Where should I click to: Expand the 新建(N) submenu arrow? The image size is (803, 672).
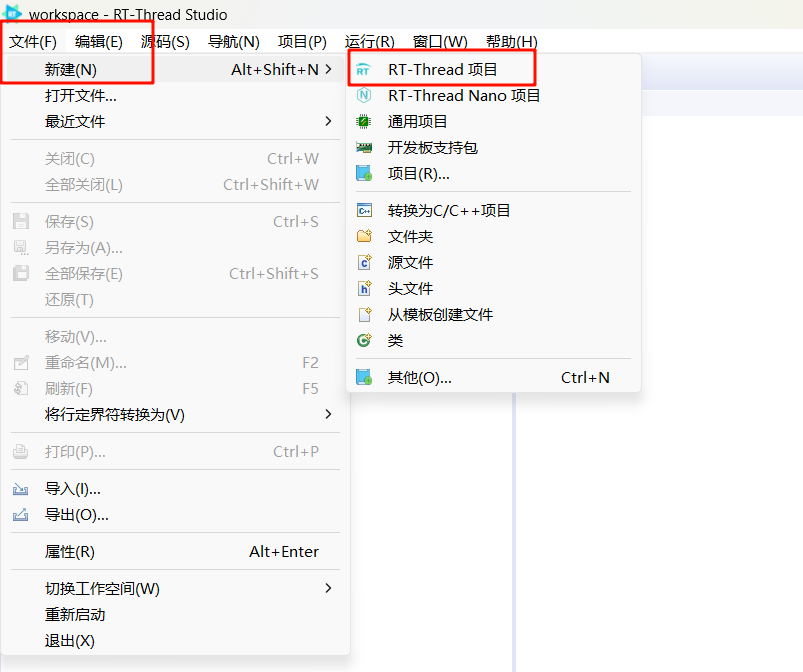pyautogui.click(x=328, y=69)
